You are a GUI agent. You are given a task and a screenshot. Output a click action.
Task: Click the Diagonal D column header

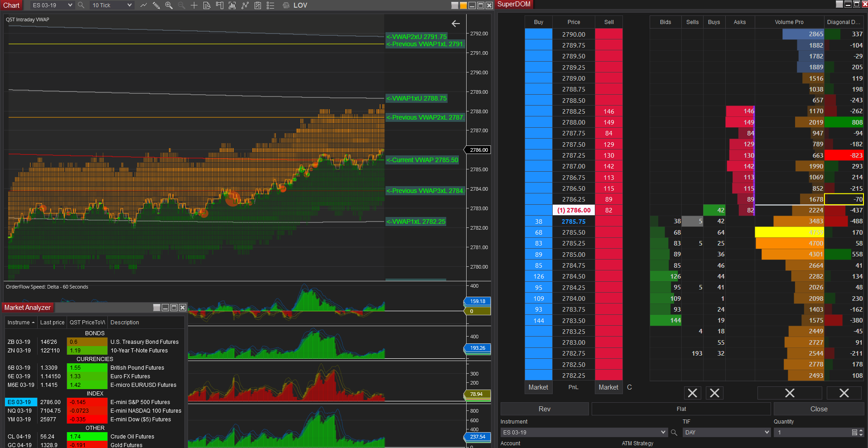[x=843, y=22]
